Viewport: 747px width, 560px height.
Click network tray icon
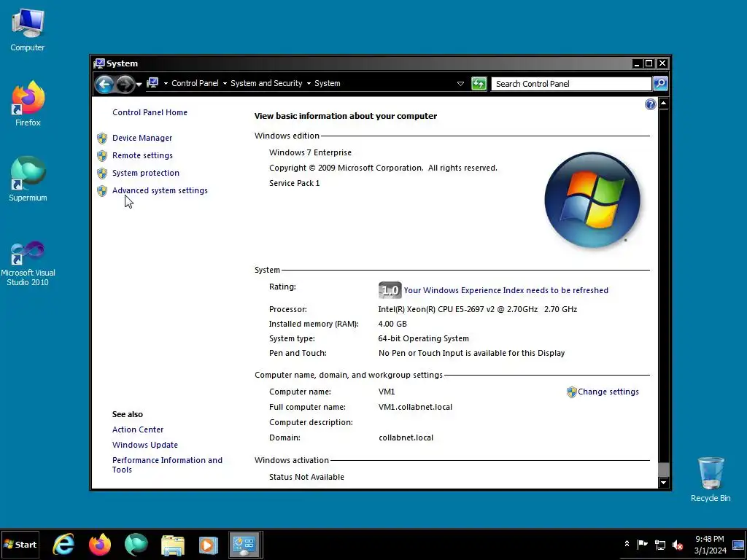(x=659, y=545)
